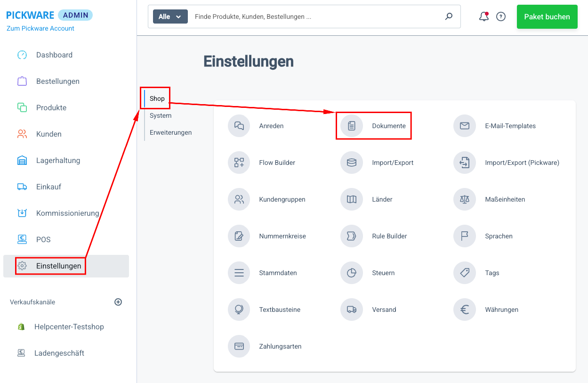Open the Flow Builder settings icon
This screenshot has width=588, height=383.
(x=239, y=163)
